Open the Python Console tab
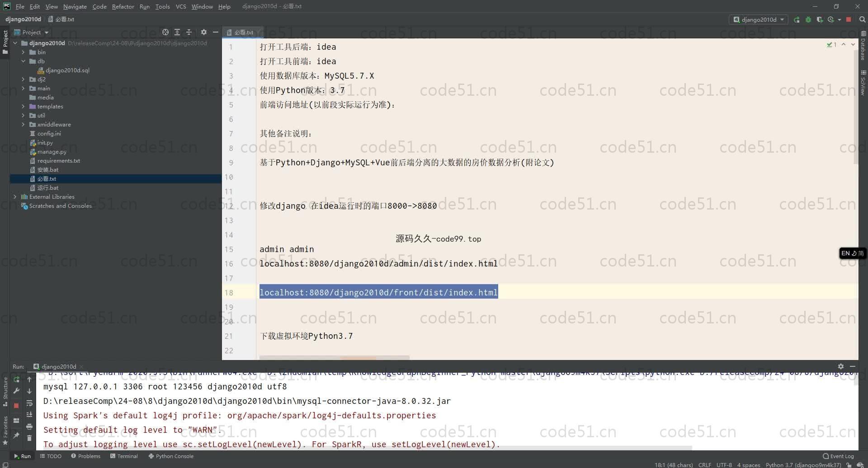Screen dimensions: 868x468 [171, 456]
